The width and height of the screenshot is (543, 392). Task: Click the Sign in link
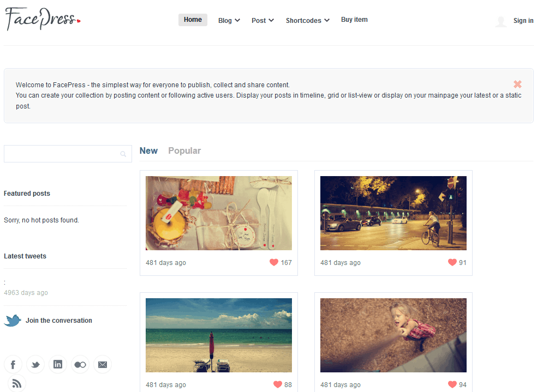coord(523,20)
